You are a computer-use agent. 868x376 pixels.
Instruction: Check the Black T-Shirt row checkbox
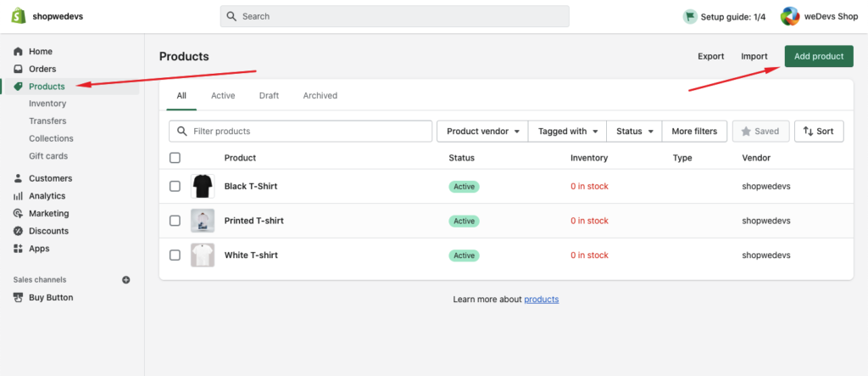coord(175,186)
